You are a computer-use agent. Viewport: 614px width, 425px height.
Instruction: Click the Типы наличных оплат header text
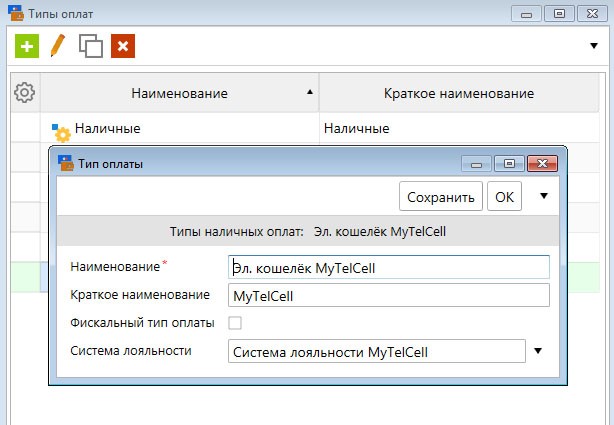(x=237, y=231)
